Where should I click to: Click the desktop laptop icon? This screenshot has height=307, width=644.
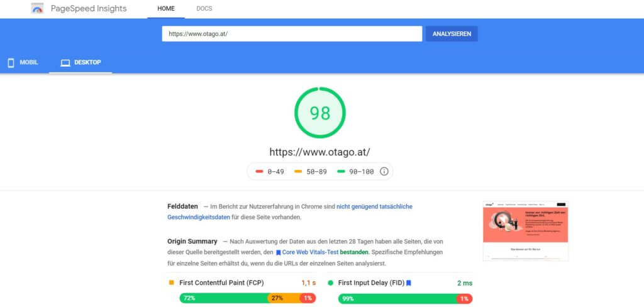(x=65, y=63)
